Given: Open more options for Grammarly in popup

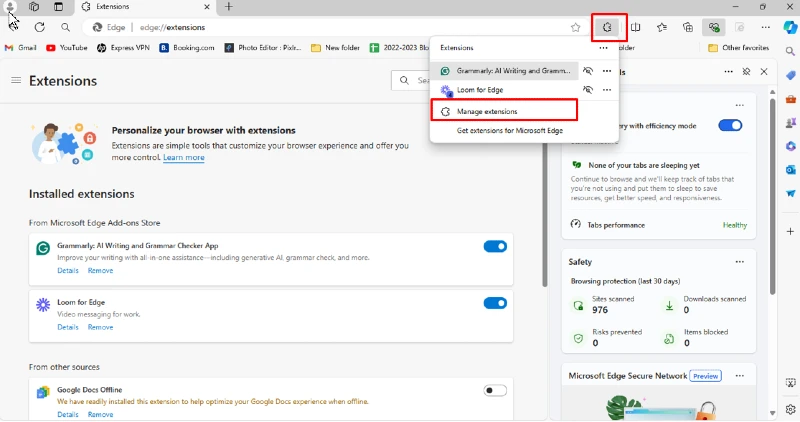Looking at the screenshot, I should 607,71.
